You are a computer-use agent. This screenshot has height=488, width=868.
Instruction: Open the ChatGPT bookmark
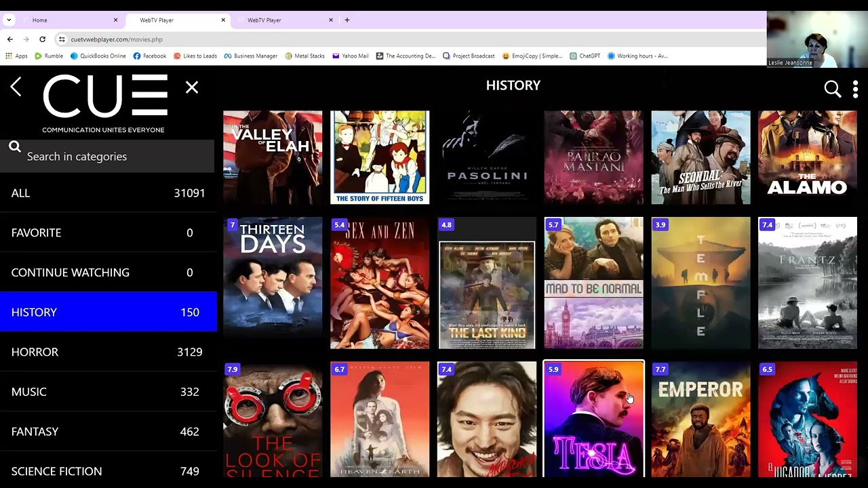pyautogui.click(x=585, y=56)
